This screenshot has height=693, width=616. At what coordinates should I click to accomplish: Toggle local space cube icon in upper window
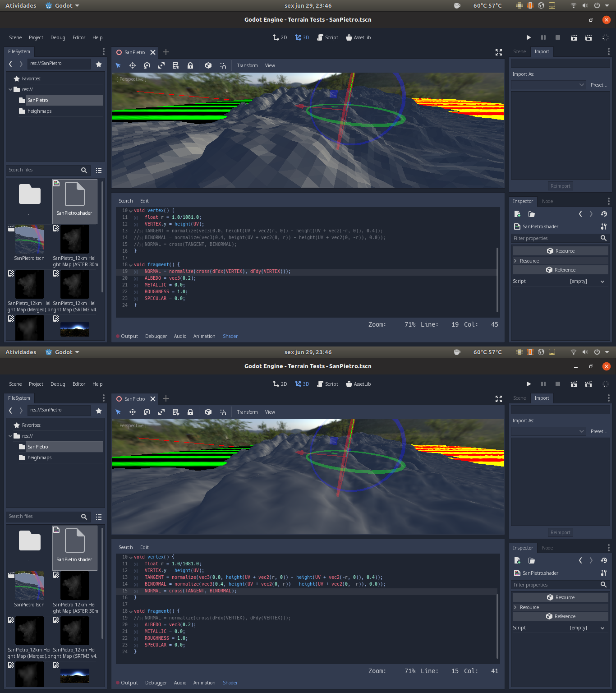click(208, 65)
